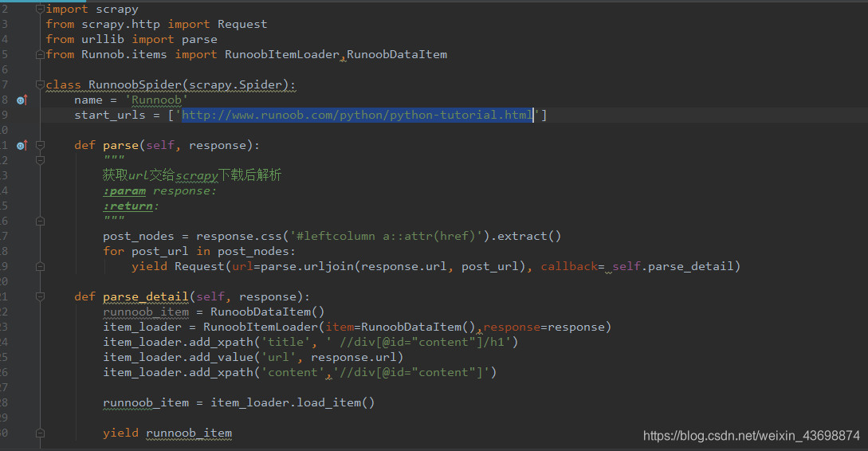The width and height of the screenshot is (868, 451).
Task: Click the 'for' keyword of the loop
Action: click(x=113, y=251)
